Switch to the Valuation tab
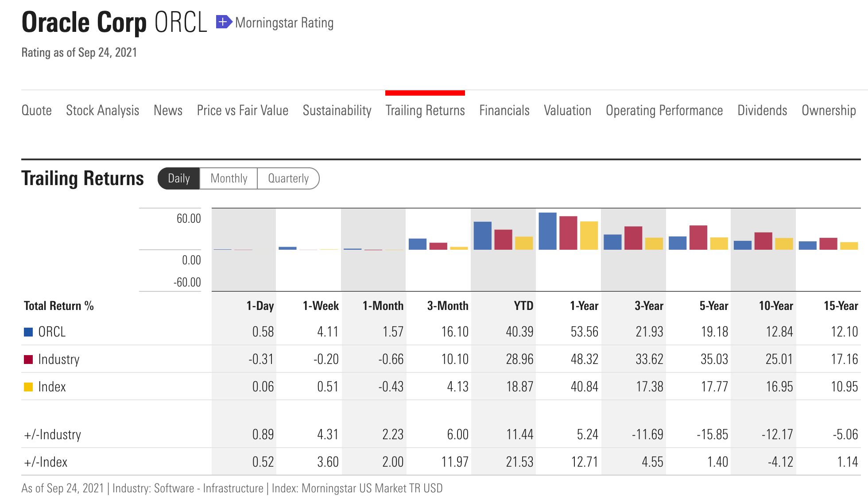Screen dimensions: 868x503 (568, 110)
